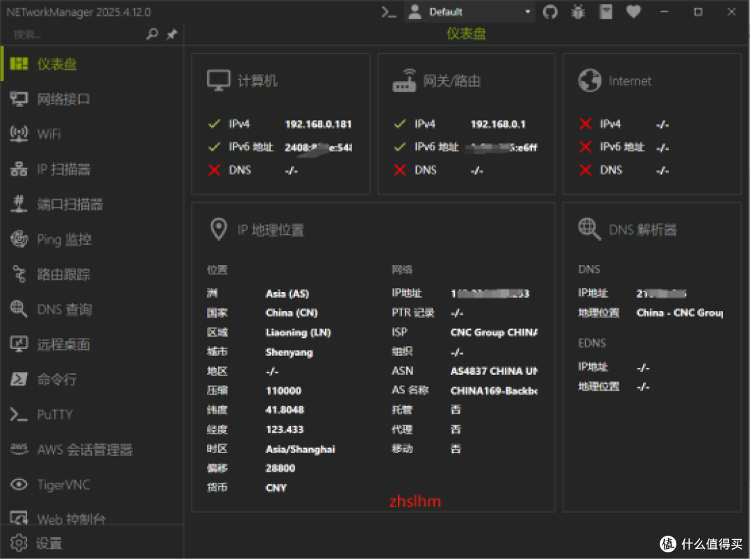Click the 计算机 card heading
Screen dimensions: 750x560
click(258, 80)
